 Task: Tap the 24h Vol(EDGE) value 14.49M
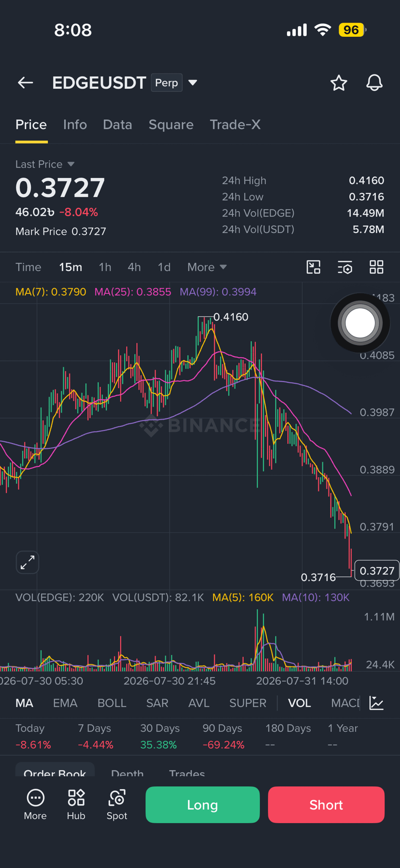tap(366, 213)
